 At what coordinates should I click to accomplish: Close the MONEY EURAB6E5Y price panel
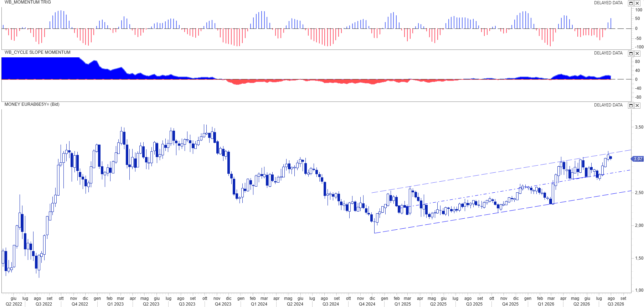(637, 105)
